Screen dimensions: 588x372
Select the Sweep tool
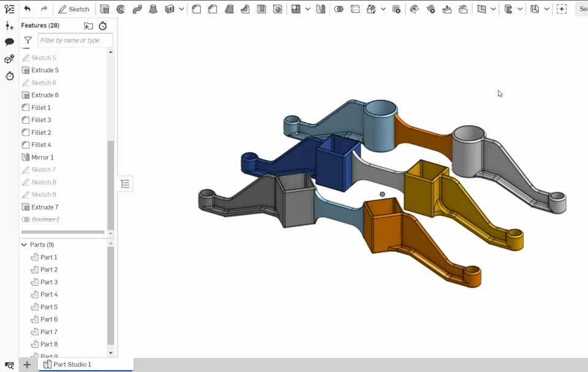pyautogui.click(x=137, y=9)
